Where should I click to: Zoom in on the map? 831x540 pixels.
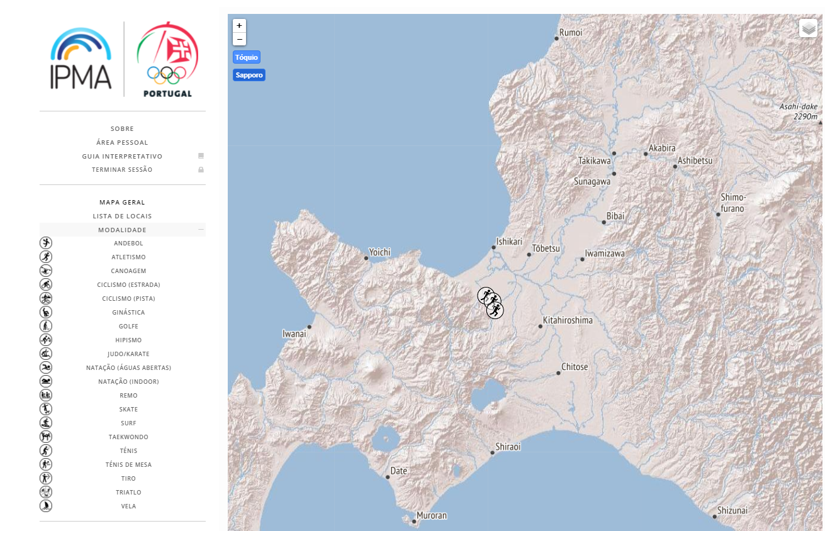tap(240, 25)
